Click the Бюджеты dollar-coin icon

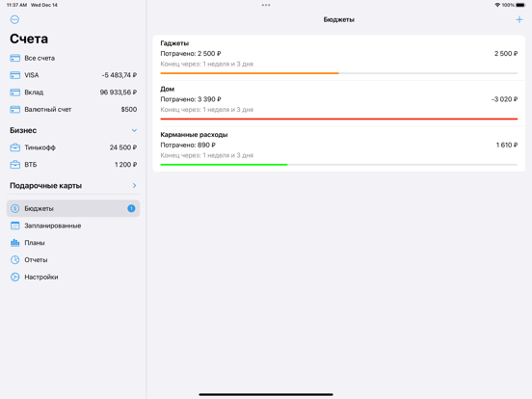click(x=14, y=209)
